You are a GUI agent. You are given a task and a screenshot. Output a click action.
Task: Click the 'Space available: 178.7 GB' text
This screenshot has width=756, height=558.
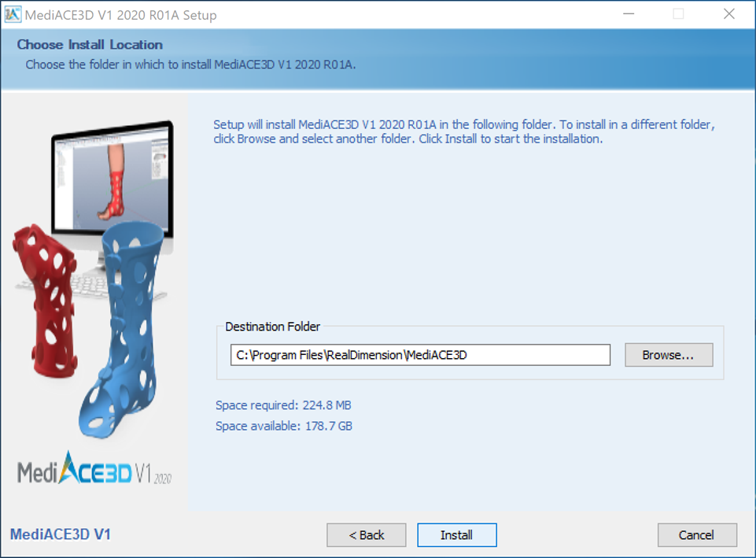click(283, 426)
